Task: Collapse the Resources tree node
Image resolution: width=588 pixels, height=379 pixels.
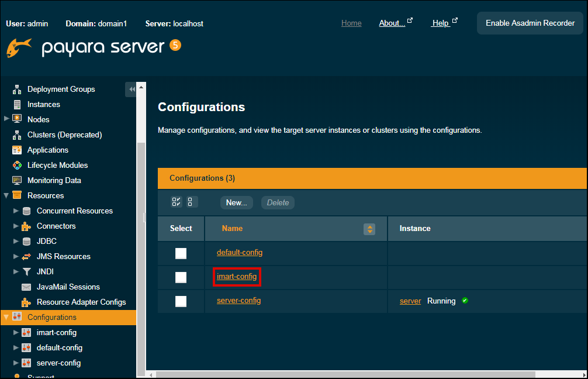Action: click(6, 196)
